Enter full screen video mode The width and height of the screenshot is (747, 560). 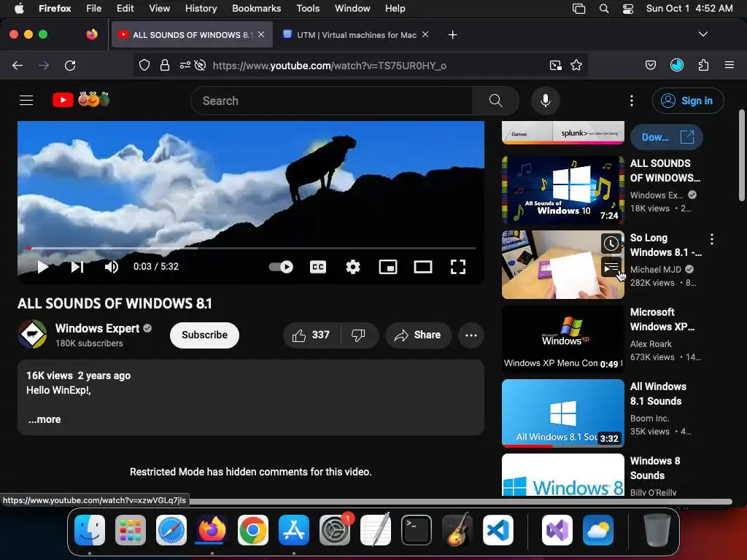pyautogui.click(x=458, y=267)
